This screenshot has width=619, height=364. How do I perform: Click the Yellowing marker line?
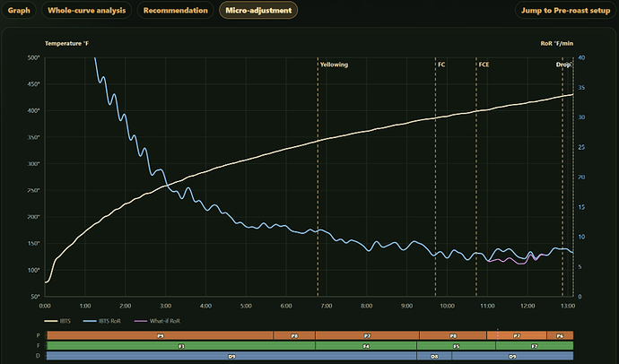click(x=318, y=178)
